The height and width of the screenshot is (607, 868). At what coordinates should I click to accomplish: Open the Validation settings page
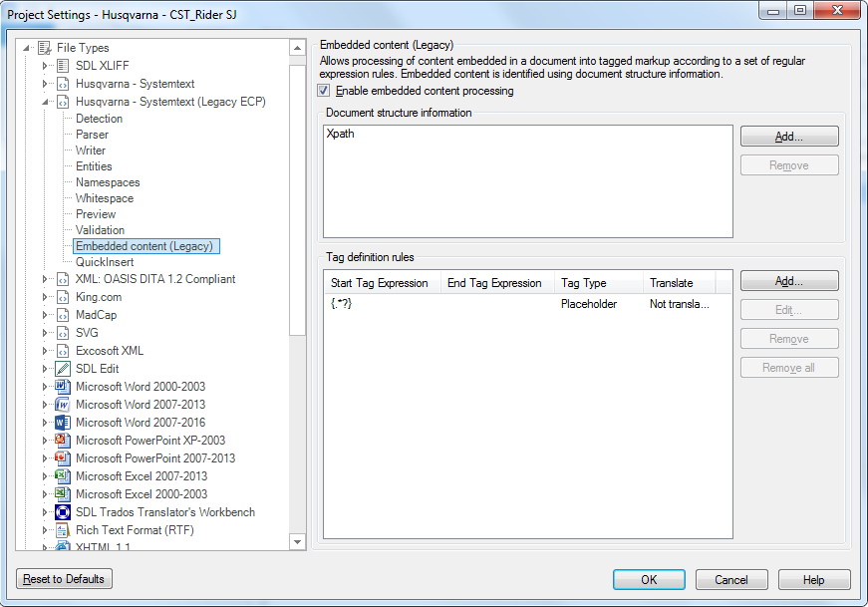pos(101,230)
